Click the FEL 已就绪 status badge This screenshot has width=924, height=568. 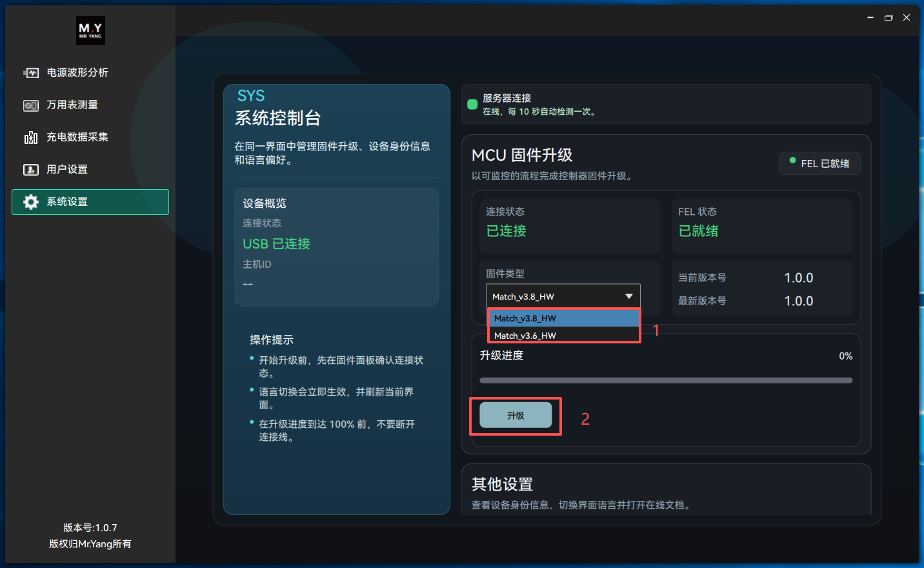pyautogui.click(x=819, y=163)
